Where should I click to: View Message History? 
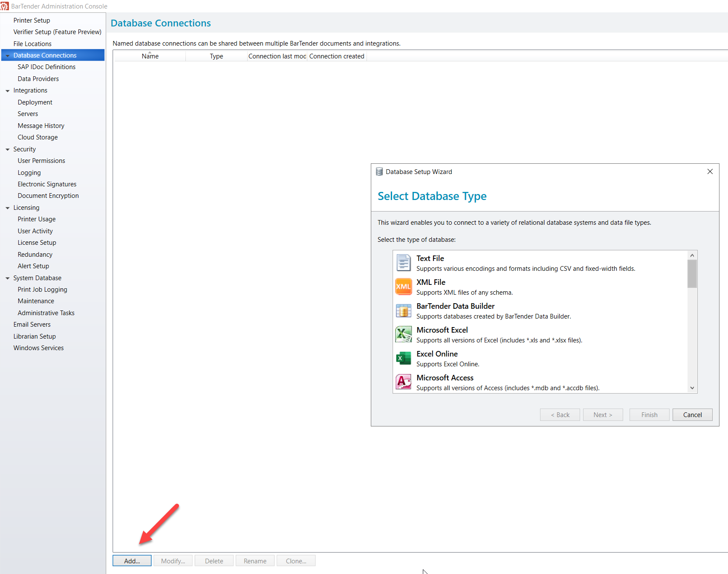41,126
